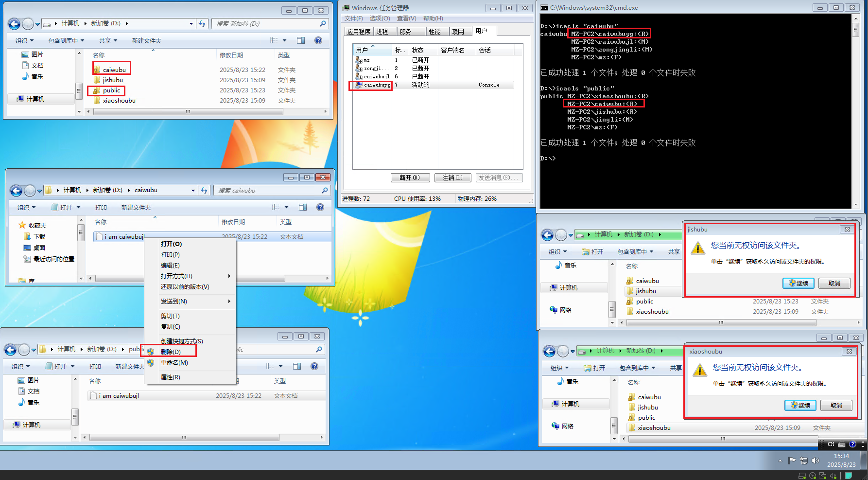Screen dimensions: 868x480
Task: Click 继续 in the jishubu dialog
Action: tap(799, 284)
